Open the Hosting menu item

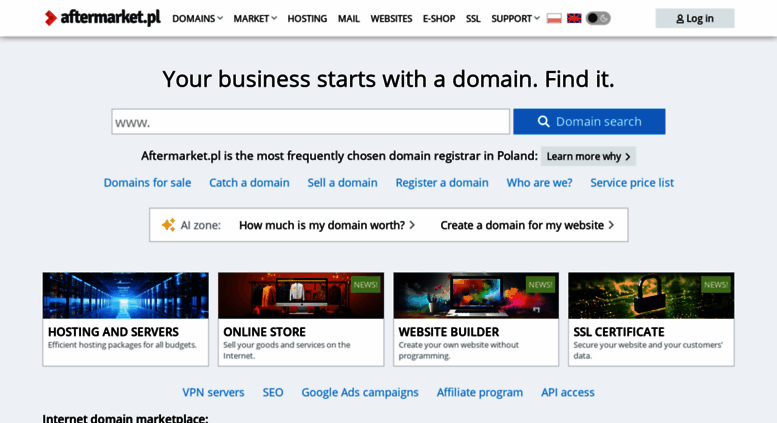(307, 19)
